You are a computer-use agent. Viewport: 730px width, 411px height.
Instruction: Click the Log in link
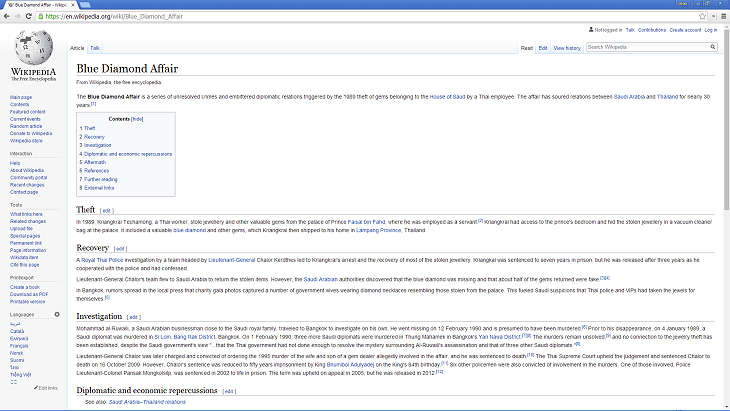[710, 30]
